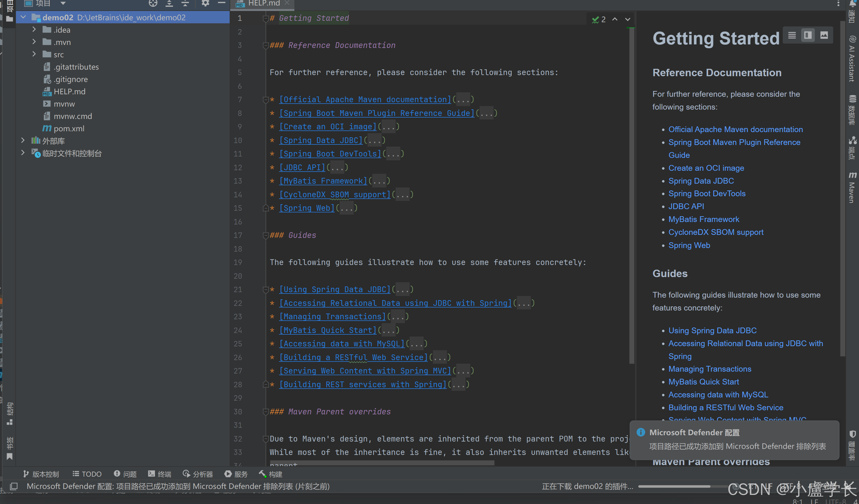Switch to editor-only view mode

[x=792, y=35]
